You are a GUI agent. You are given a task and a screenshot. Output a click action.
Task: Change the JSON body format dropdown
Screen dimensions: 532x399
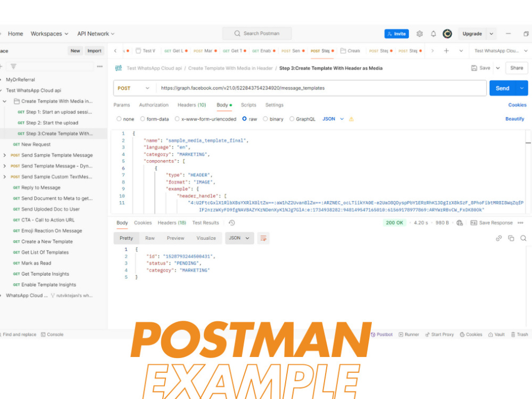[333, 119]
